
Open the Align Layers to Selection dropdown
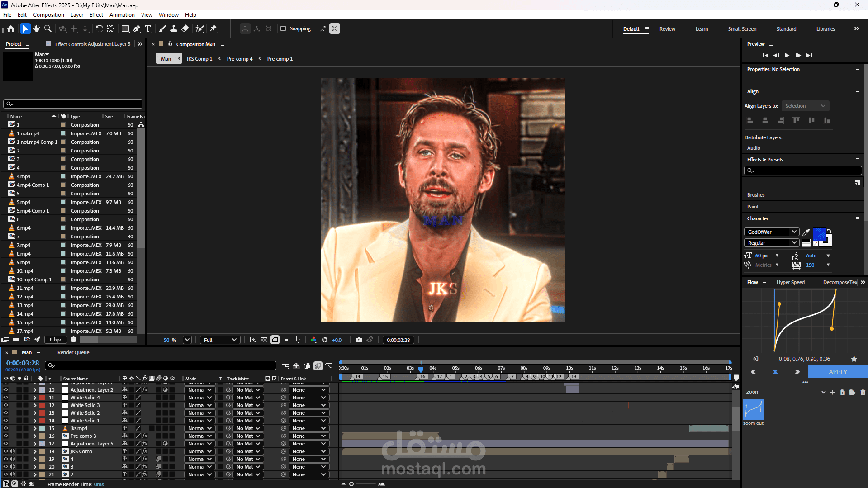point(806,106)
